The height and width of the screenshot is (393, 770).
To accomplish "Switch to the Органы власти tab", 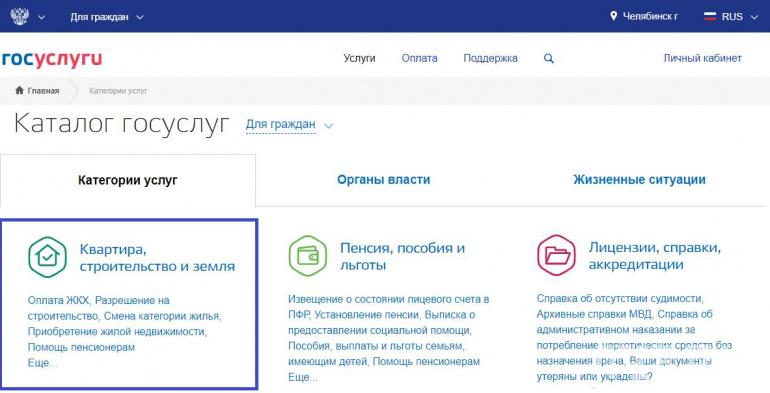I will [384, 180].
